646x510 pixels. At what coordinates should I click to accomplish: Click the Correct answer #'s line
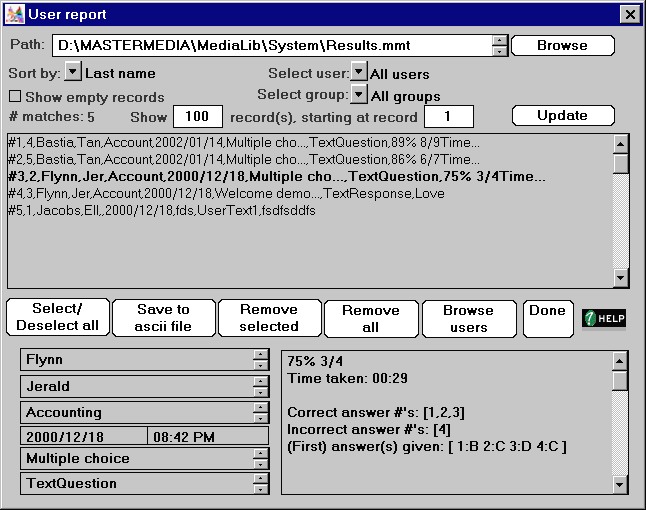[376, 412]
